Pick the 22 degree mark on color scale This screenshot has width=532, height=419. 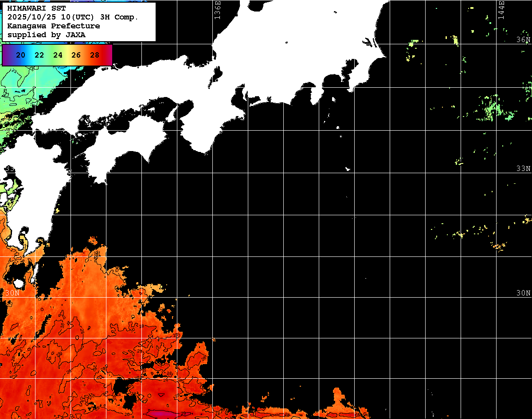(x=39, y=55)
